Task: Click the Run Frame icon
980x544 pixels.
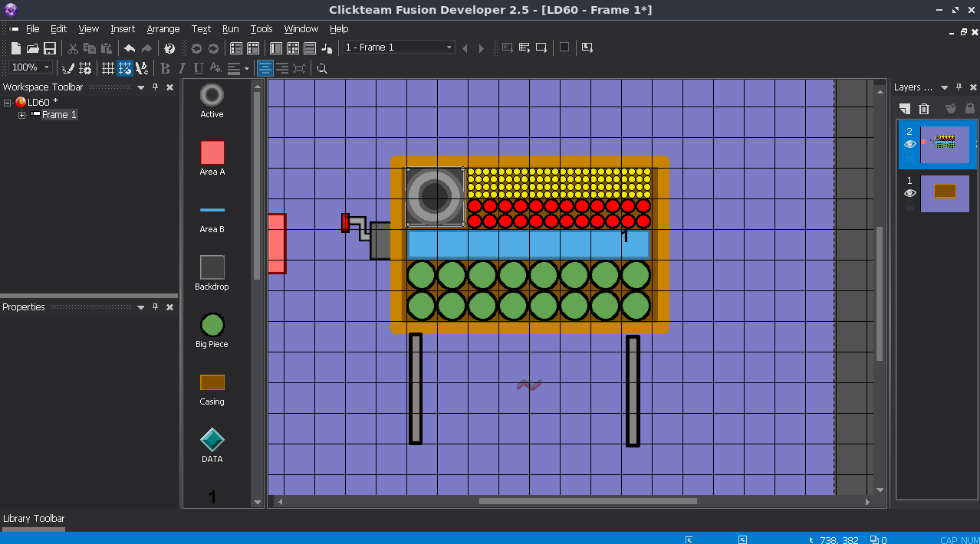Action: coord(541,48)
